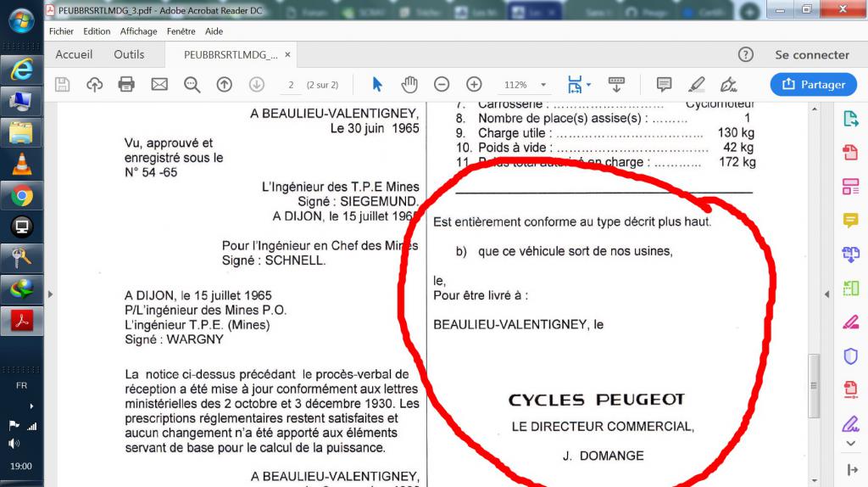Expand language bar options arrow on taskbar
868x487 pixels.
coord(31,406)
